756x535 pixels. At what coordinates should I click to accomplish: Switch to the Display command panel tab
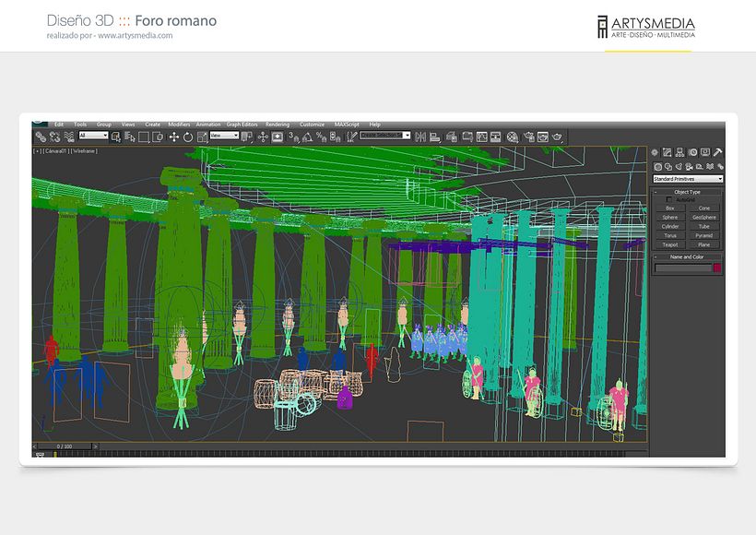pyautogui.click(x=705, y=152)
